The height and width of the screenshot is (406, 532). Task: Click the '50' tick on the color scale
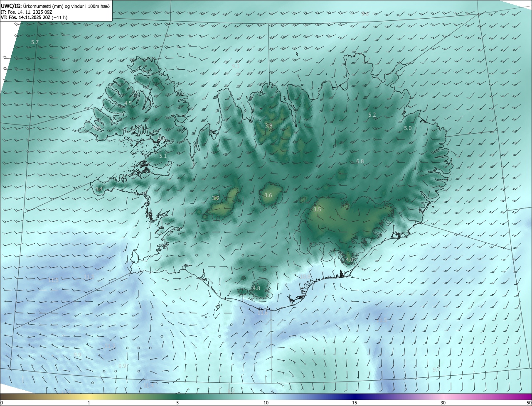[529, 403]
